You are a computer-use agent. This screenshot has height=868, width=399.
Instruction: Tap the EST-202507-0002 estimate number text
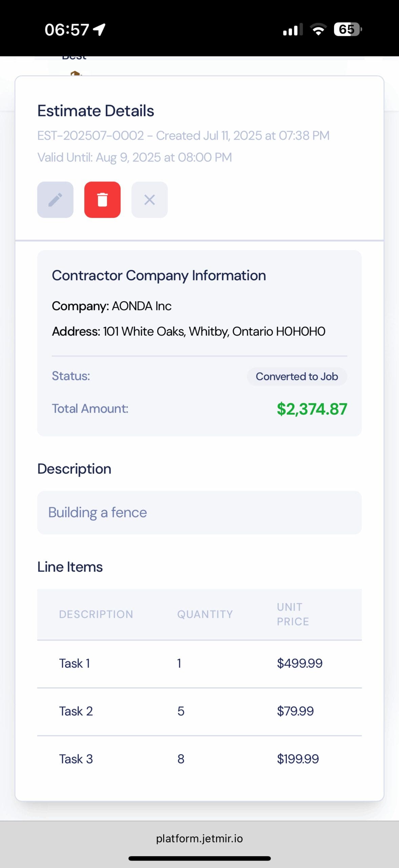click(x=90, y=136)
